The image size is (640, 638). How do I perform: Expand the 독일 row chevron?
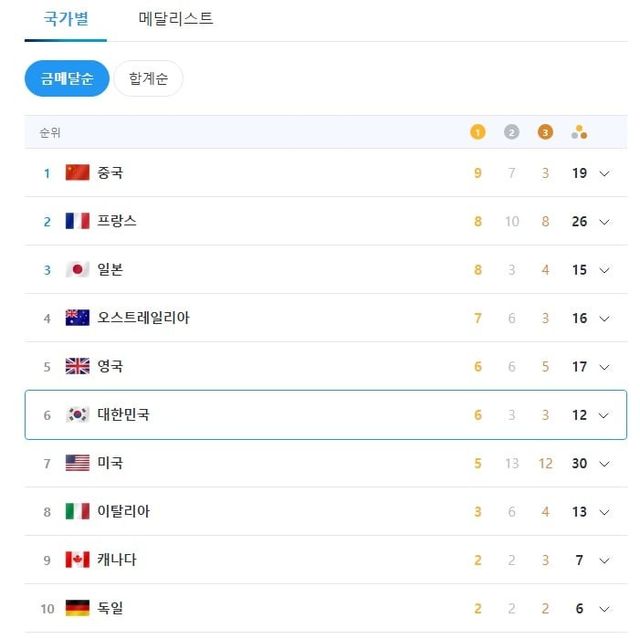[604, 608]
